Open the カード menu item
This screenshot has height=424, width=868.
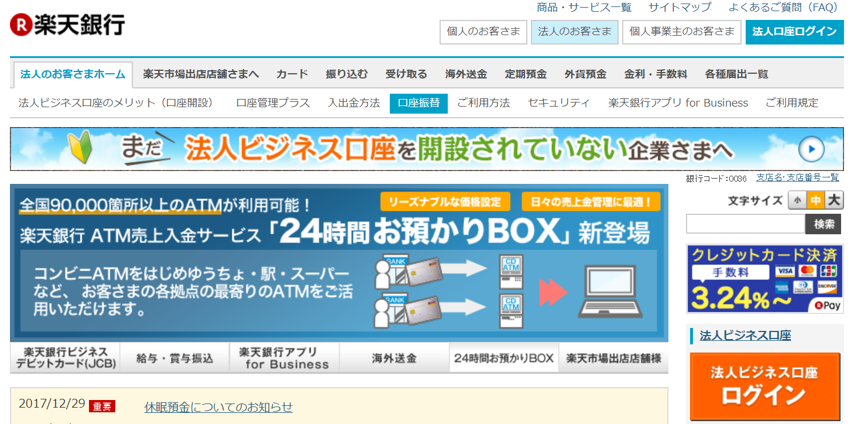(x=292, y=74)
